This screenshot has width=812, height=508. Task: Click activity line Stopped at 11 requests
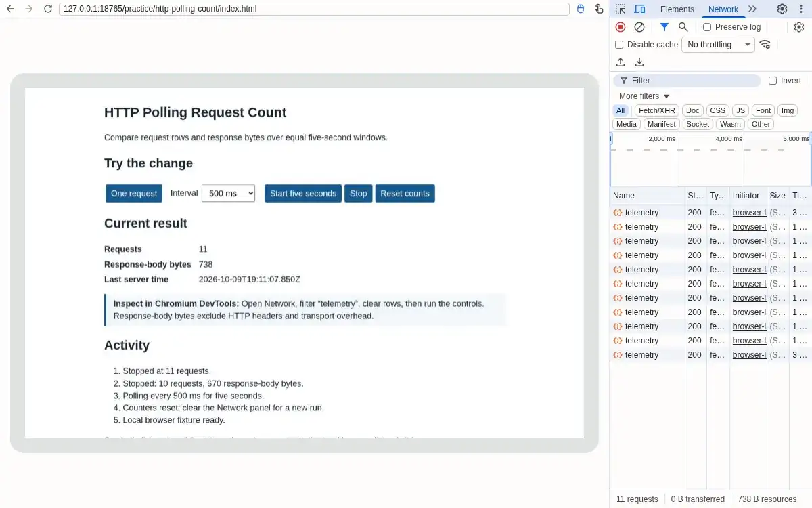click(166, 371)
